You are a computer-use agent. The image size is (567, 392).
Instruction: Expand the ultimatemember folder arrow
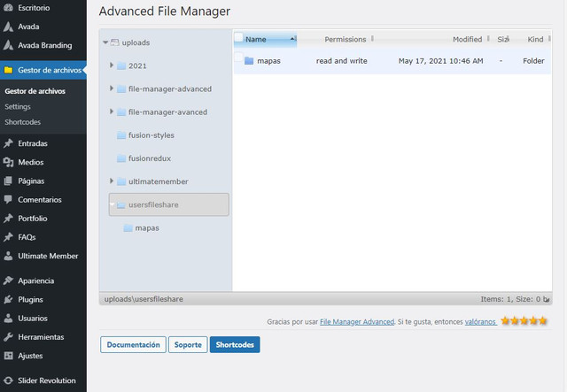(x=112, y=181)
